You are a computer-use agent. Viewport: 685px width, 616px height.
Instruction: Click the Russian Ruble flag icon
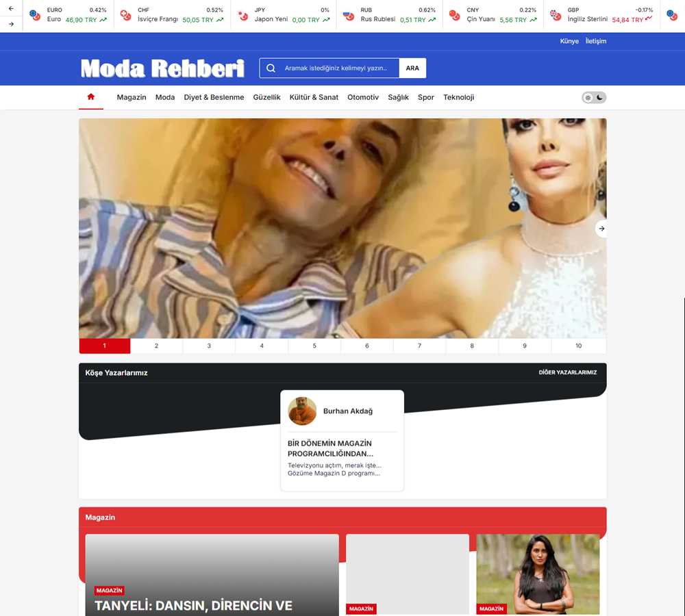click(x=349, y=15)
